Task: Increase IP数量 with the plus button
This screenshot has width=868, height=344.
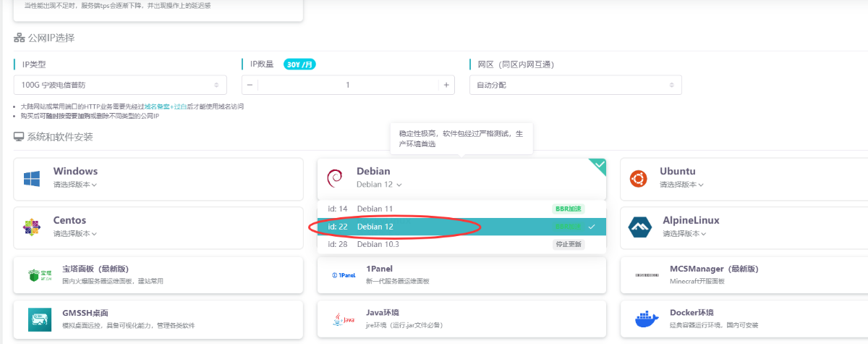Action: point(446,85)
